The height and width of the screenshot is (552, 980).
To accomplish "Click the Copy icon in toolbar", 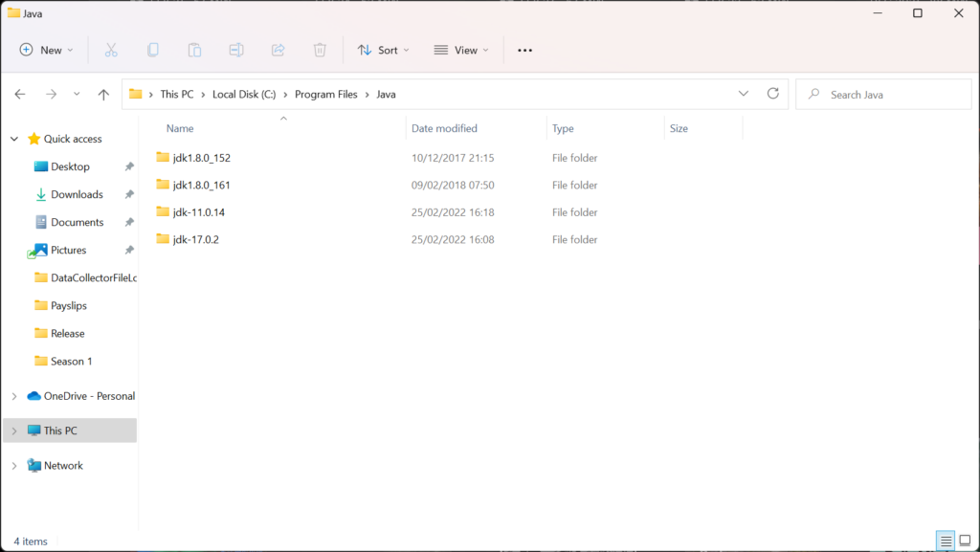I will [x=152, y=50].
